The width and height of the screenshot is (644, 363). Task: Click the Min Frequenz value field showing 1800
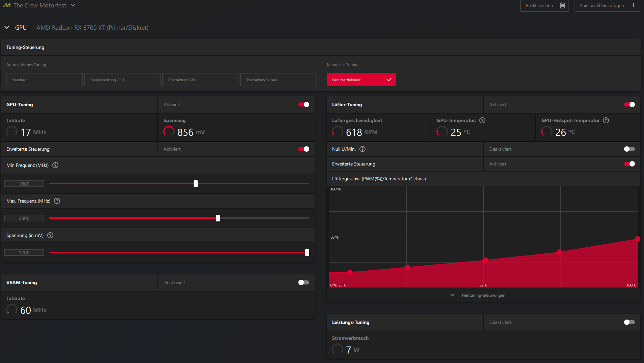click(24, 184)
